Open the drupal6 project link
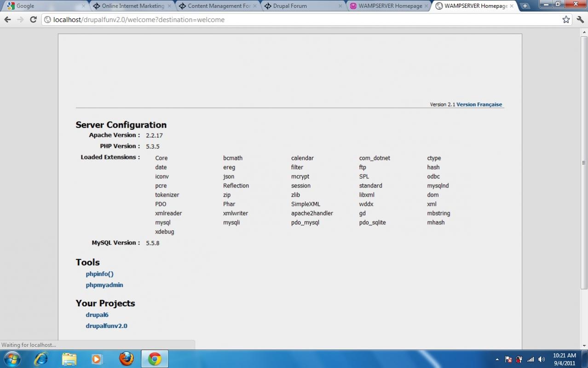This screenshot has width=588, height=368. [97, 315]
